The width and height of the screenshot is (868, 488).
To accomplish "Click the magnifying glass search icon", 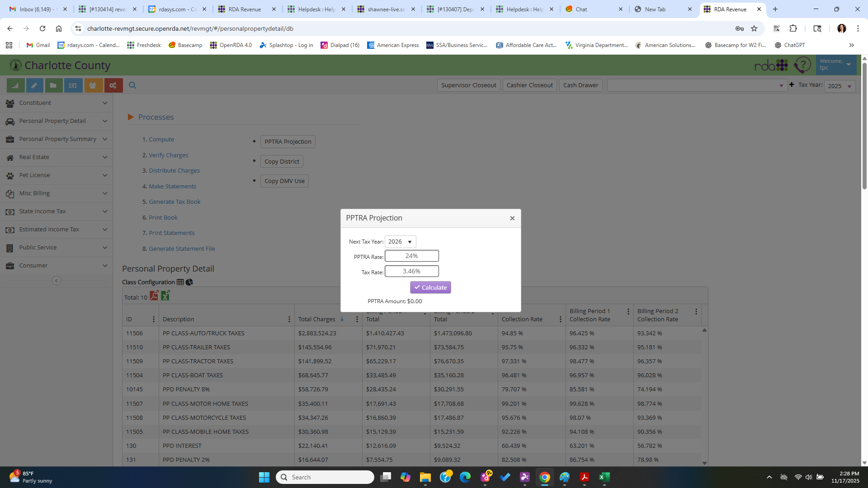I will pos(132,85).
